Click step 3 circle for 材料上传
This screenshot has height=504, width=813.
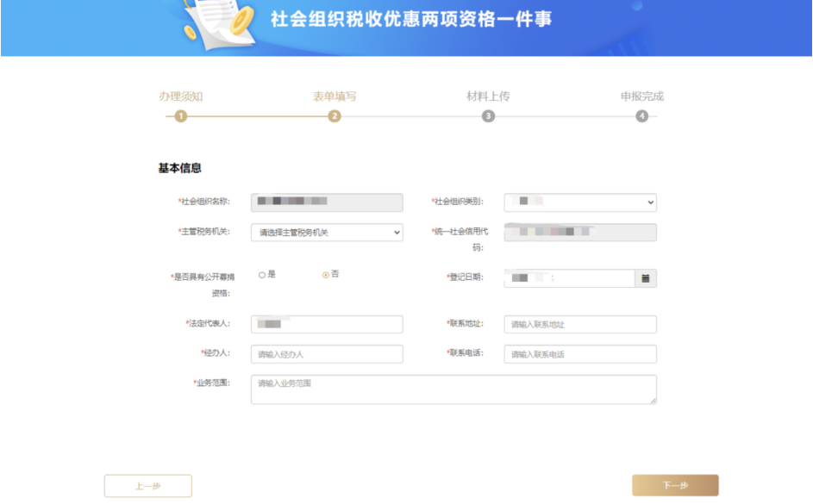(488, 116)
